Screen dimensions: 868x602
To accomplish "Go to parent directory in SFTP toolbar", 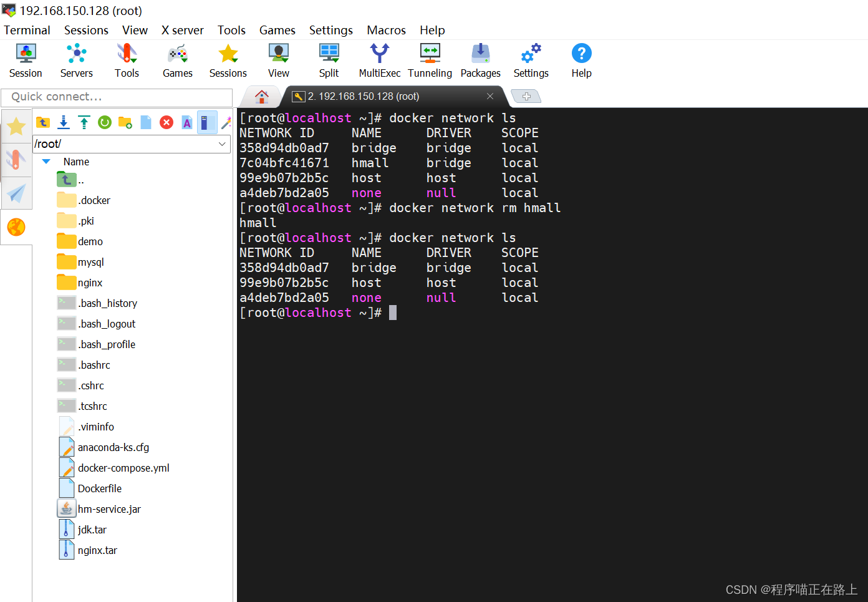I will pyautogui.click(x=43, y=122).
